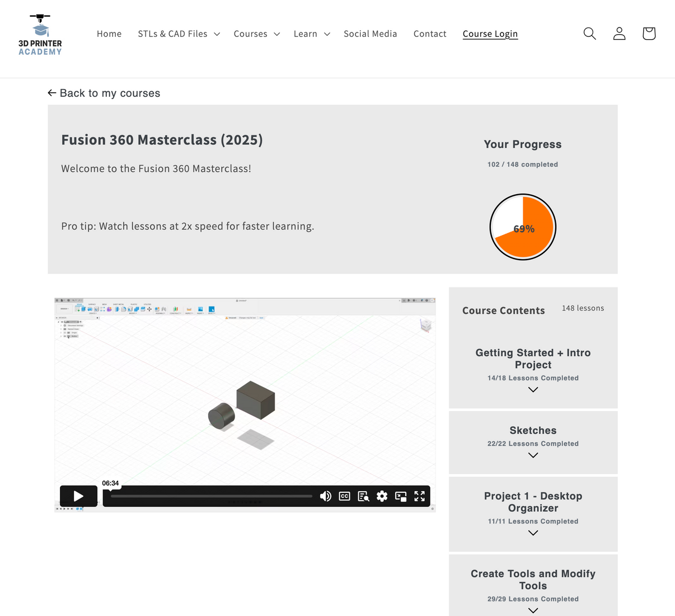Play the Fusion 360 lesson video
Screen dimensions: 675x616
point(78,496)
